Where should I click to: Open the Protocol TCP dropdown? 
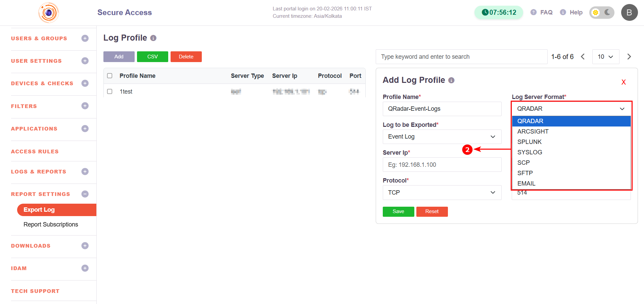coord(442,193)
